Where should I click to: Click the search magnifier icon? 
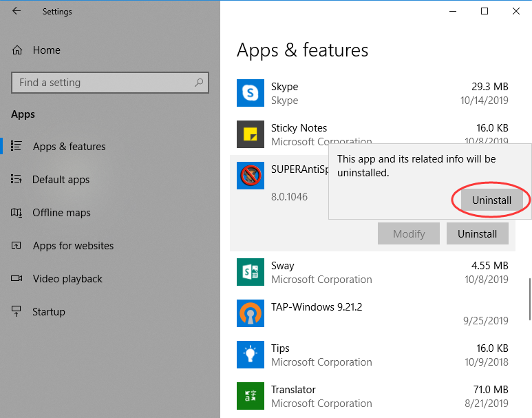click(199, 82)
